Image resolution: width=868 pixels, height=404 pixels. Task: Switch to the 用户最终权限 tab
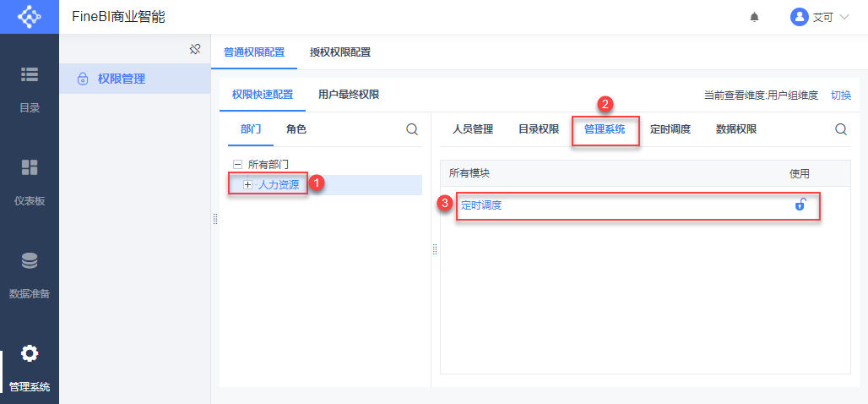point(348,95)
